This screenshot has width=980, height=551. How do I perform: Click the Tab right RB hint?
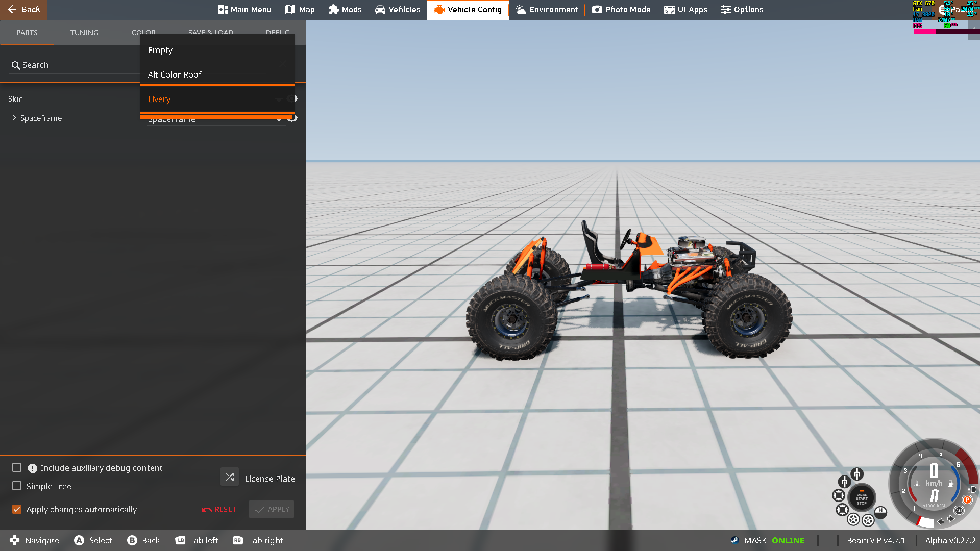click(x=258, y=540)
